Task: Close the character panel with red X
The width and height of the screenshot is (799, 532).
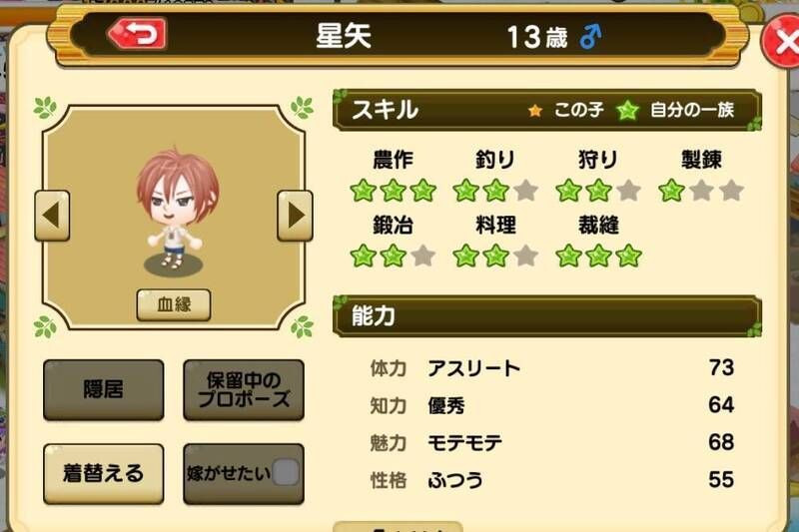Action: [x=783, y=41]
